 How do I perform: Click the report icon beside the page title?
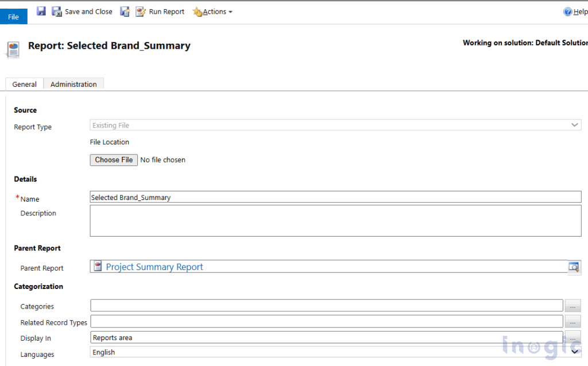point(13,48)
